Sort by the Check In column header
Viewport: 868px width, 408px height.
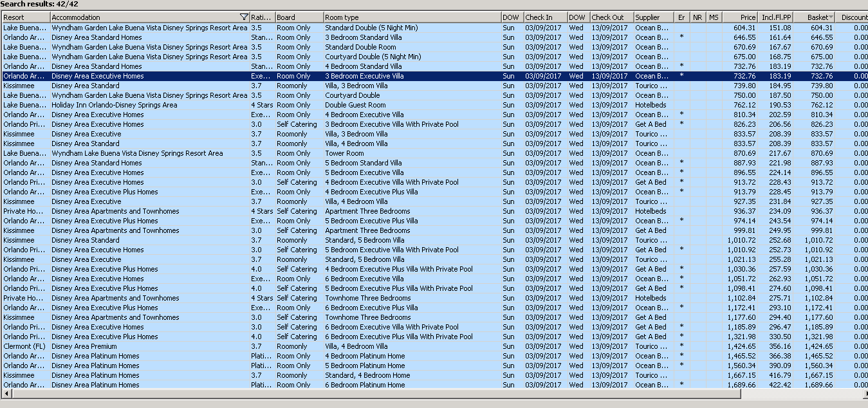coord(545,17)
